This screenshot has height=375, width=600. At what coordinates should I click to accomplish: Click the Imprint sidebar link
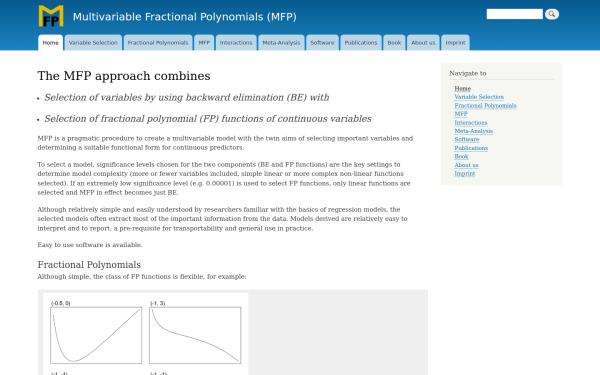(465, 173)
